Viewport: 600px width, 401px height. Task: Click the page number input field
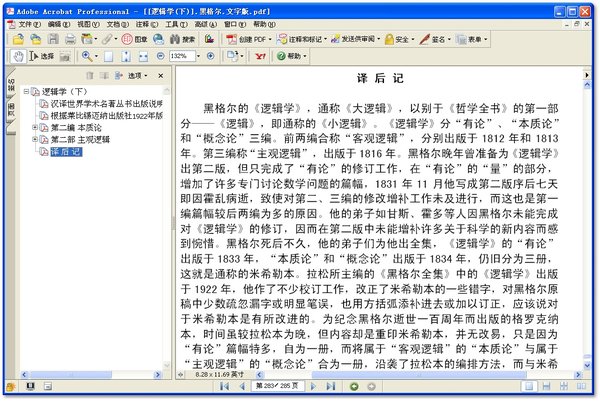277,386
